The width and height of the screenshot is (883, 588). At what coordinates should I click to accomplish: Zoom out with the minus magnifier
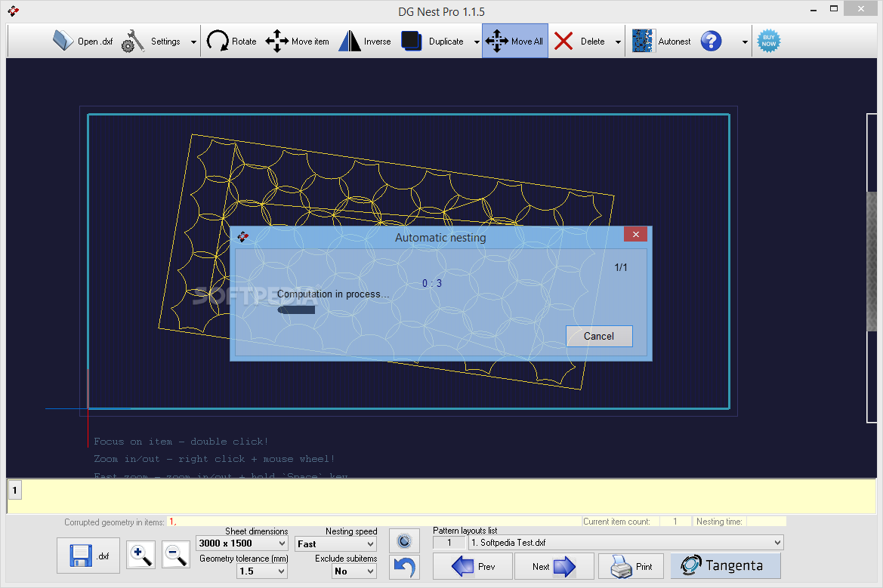[176, 555]
